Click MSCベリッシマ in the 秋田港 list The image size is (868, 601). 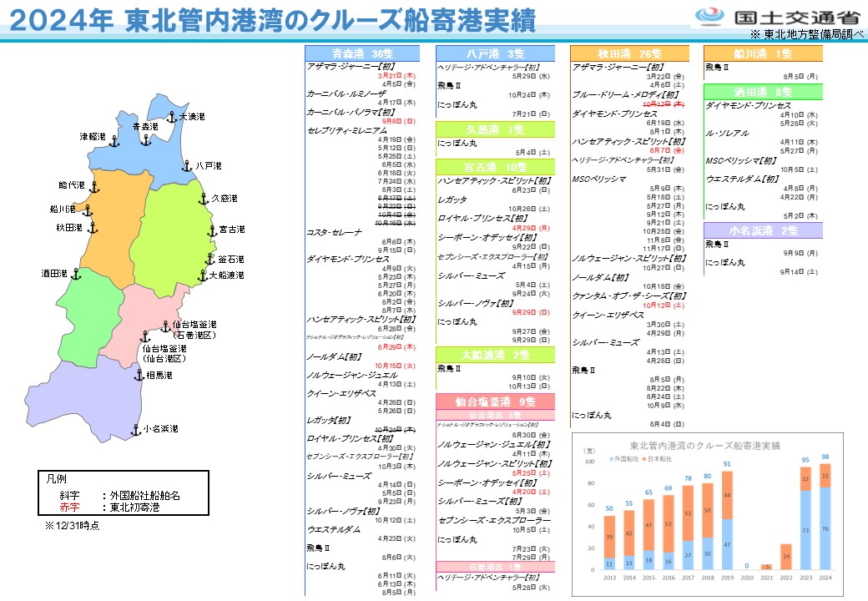pyautogui.click(x=599, y=179)
